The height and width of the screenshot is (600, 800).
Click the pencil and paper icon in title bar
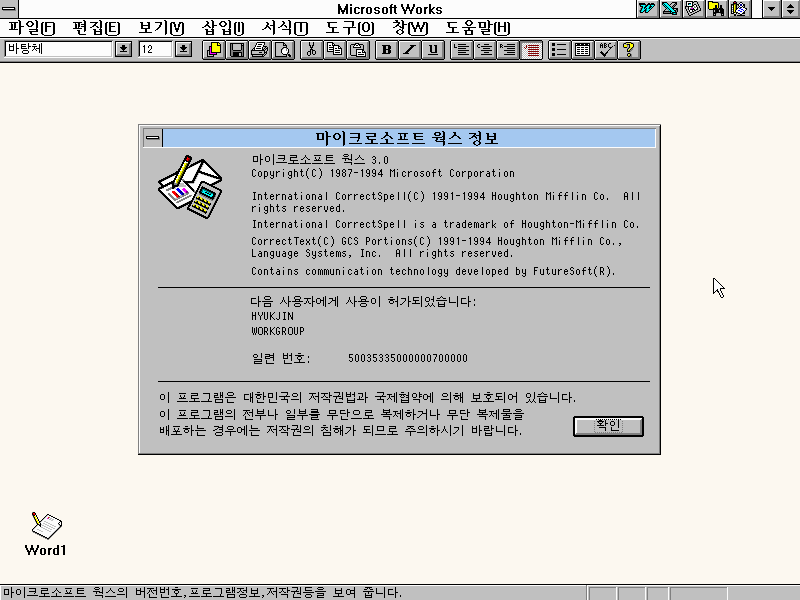tap(739, 9)
